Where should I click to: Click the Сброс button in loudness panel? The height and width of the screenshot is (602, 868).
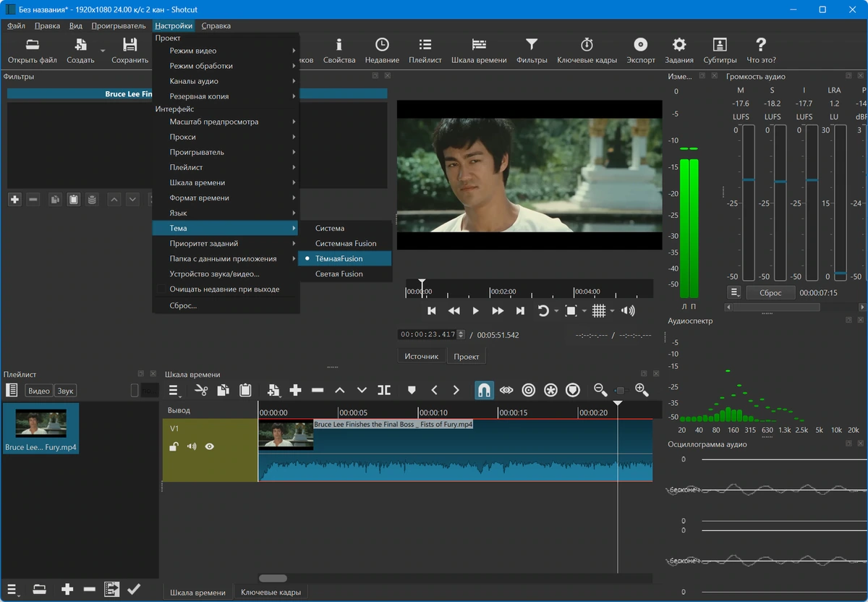pos(770,293)
